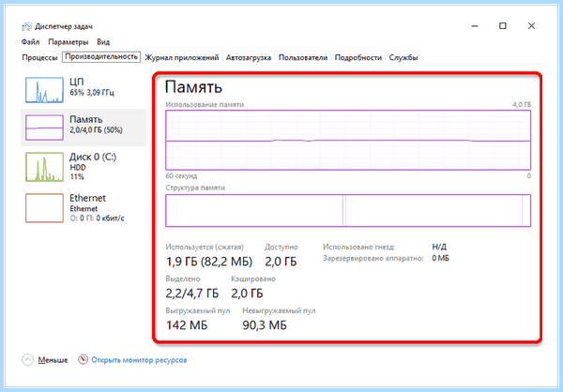Click the Диск 0 (C:) label
563x392 pixels.
coord(93,157)
